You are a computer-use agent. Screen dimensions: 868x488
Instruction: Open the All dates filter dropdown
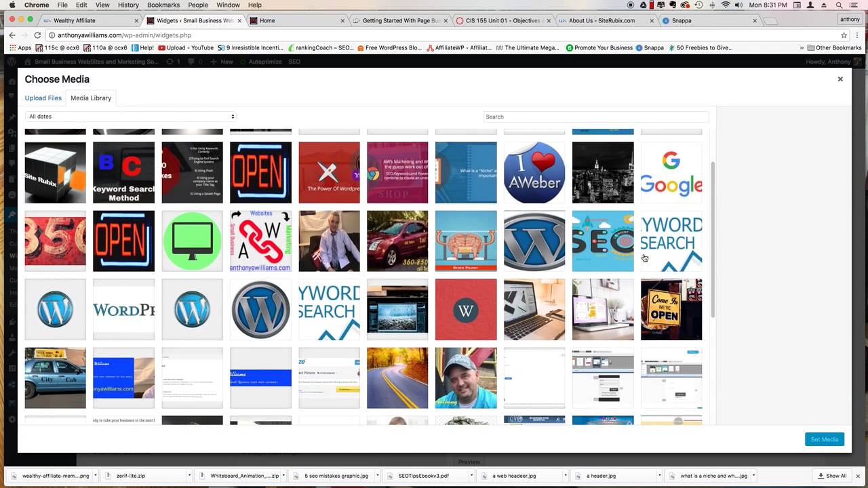coord(131,117)
